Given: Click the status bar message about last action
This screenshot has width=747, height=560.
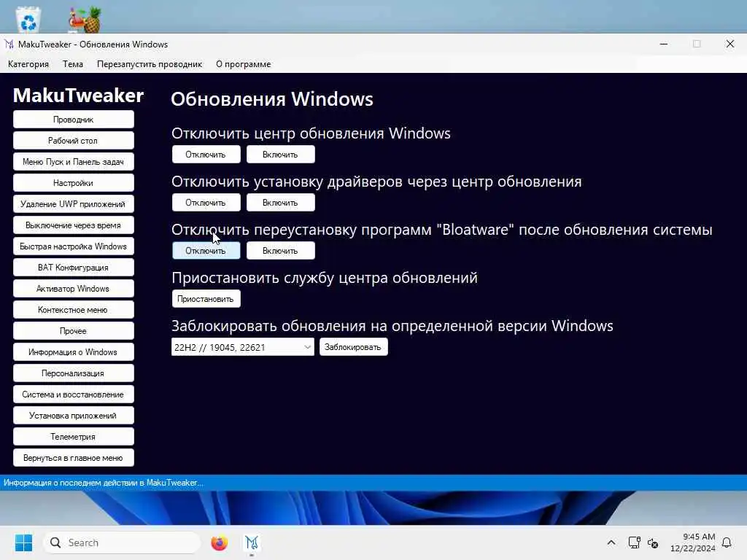Looking at the screenshot, I should (104, 483).
